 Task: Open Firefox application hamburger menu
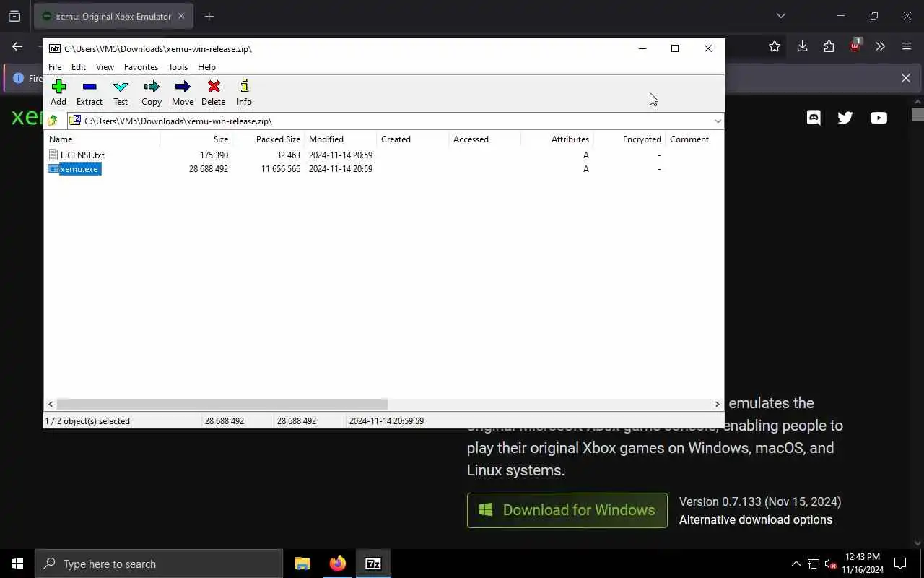coord(907,46)
